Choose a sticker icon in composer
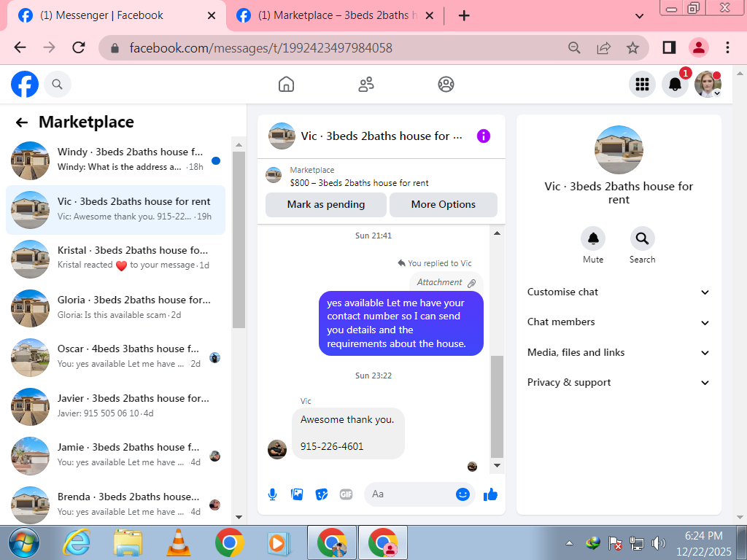747x560 pixels. (322, 494)
